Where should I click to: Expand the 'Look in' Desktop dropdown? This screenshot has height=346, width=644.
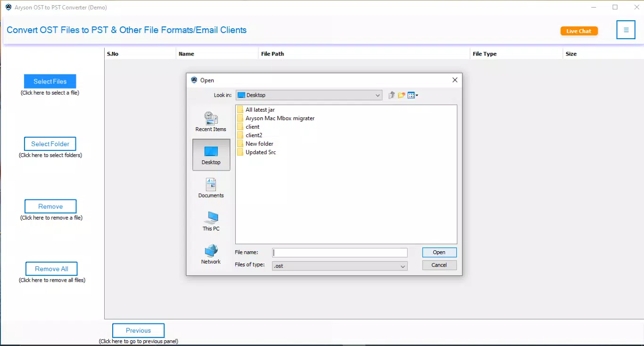point(309,95)
